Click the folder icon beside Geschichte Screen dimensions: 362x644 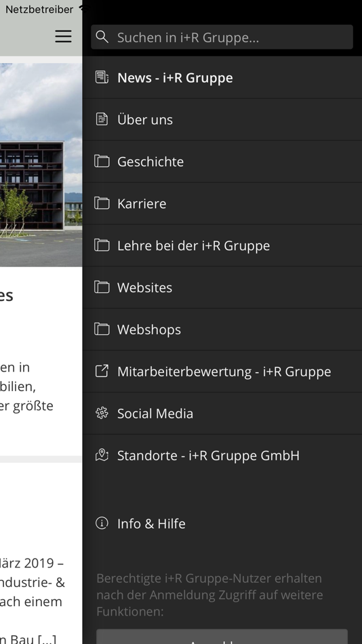[x=102, y=161]
